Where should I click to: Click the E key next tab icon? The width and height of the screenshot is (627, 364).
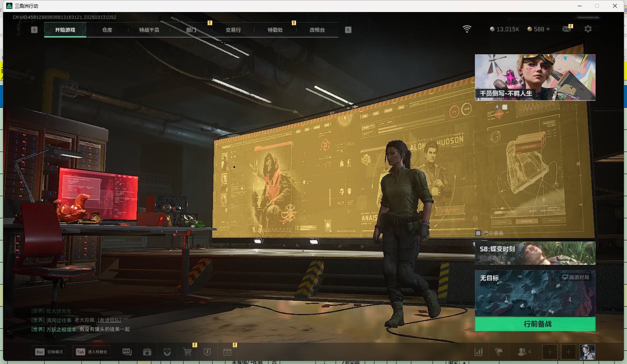(x=348, y=30)
